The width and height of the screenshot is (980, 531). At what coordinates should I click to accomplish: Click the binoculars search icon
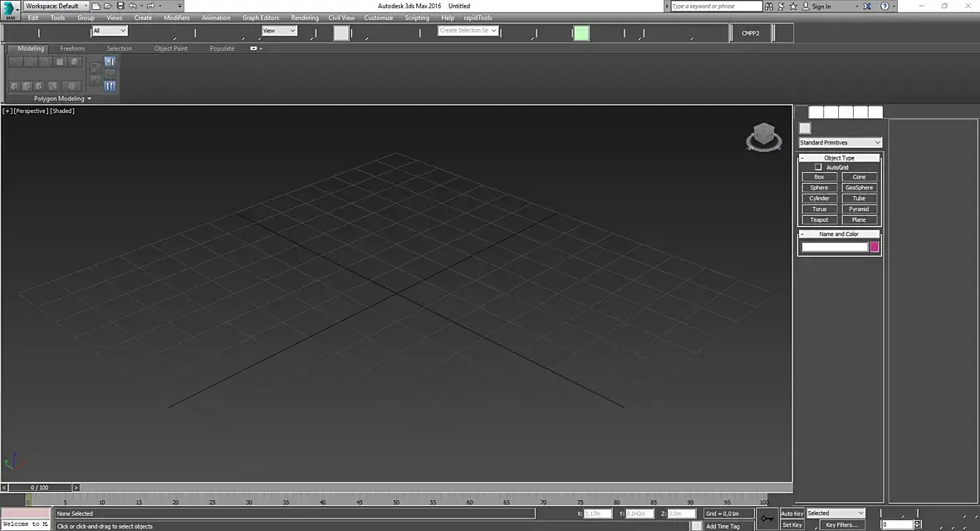coord(769,7)
